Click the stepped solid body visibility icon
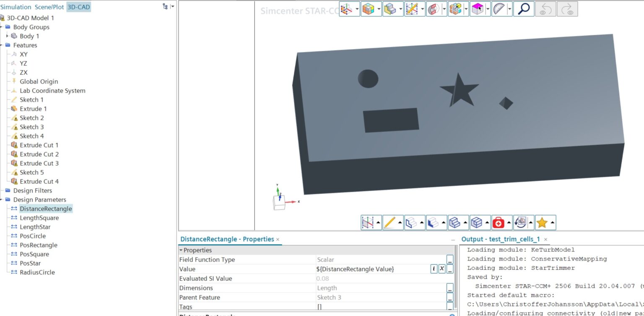The height and width of the screenshot is (316, 644). 390,9
